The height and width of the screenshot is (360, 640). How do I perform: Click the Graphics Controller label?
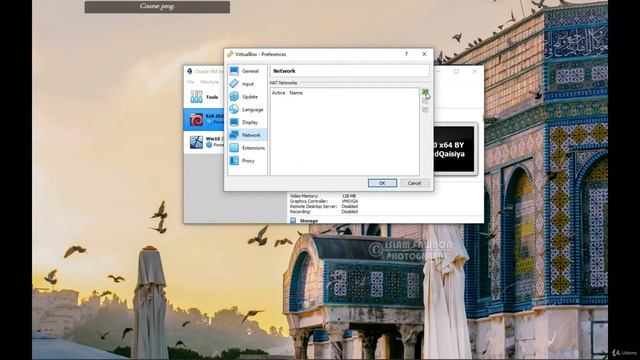pyautogui.click(x=309, y=201)
